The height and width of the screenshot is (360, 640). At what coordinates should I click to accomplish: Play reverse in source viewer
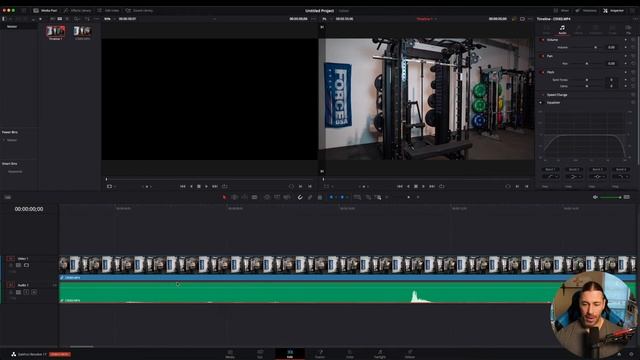(x=191, y=187)
